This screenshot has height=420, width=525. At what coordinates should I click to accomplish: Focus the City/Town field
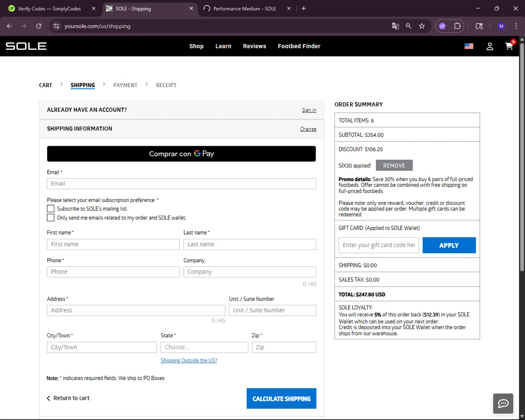click(102, 347)
